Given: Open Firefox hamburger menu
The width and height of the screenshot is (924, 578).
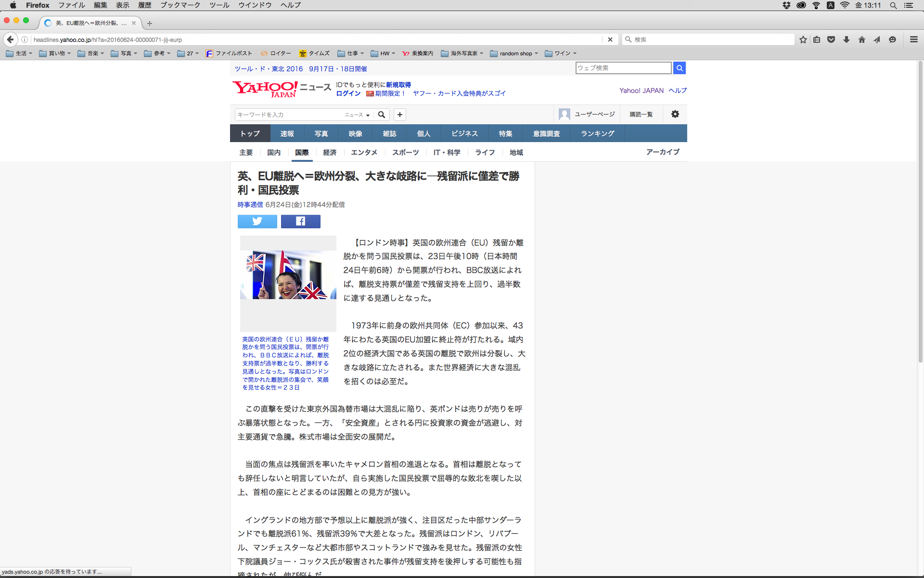Looking at the screenshot, I should (913, 39).
